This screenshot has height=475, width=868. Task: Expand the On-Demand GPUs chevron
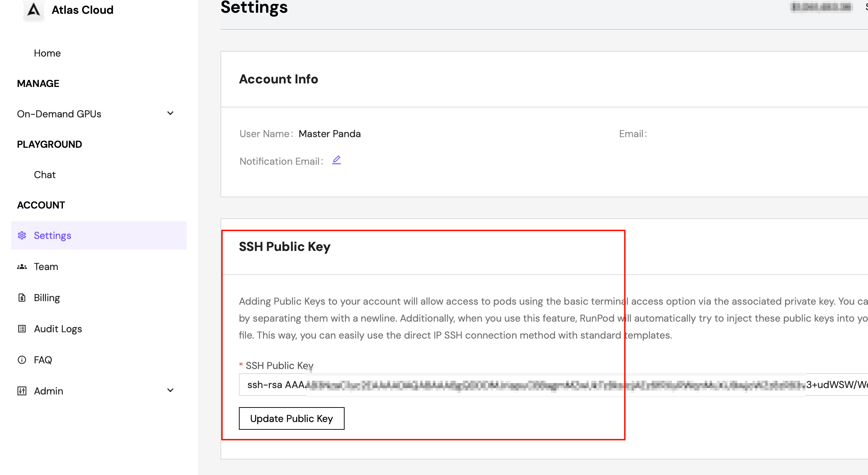[170, 113]
